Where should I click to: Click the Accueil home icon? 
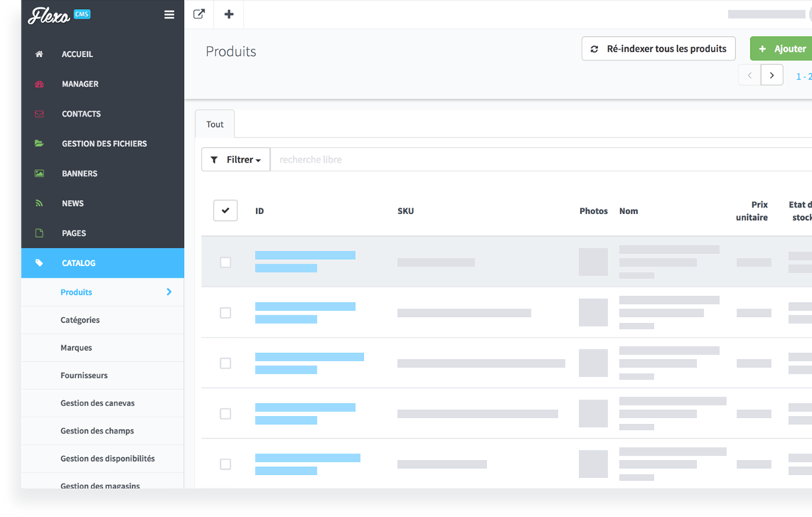click(x=39, y=54)
